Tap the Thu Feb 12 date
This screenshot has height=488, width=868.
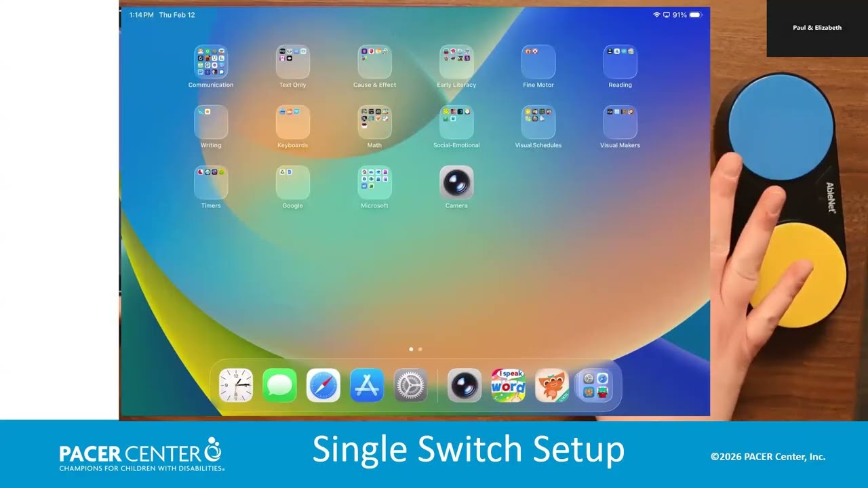click(x=177, y=15)
